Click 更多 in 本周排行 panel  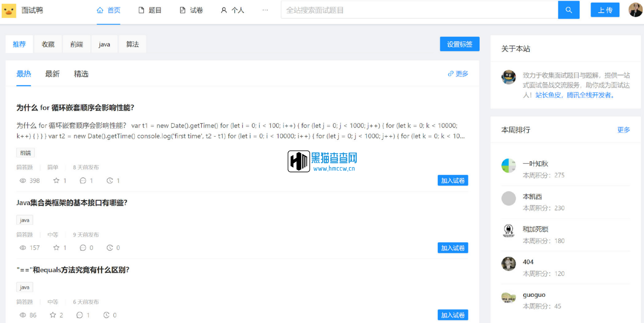(624, 130)
